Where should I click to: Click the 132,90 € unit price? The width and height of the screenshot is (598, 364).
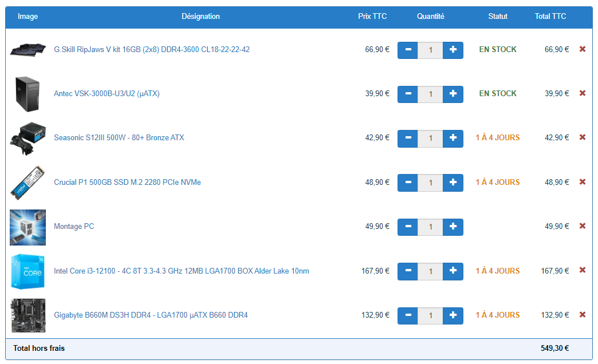click(x=375, y=315)
